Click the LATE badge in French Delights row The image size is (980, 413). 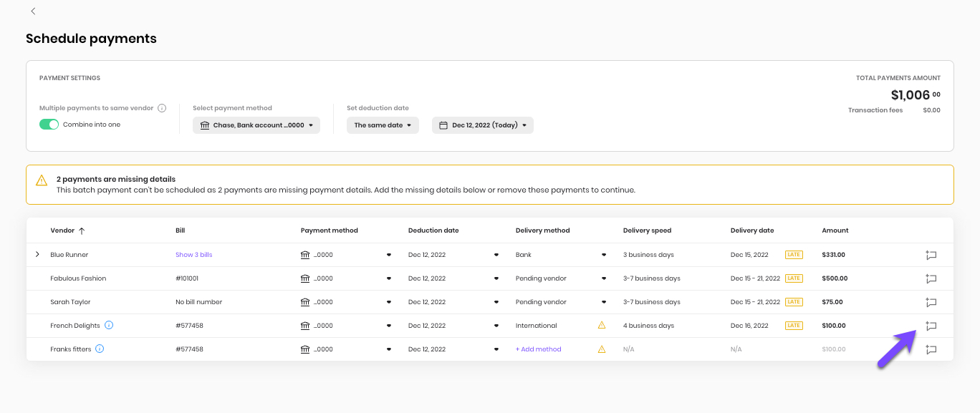[794, 326]
